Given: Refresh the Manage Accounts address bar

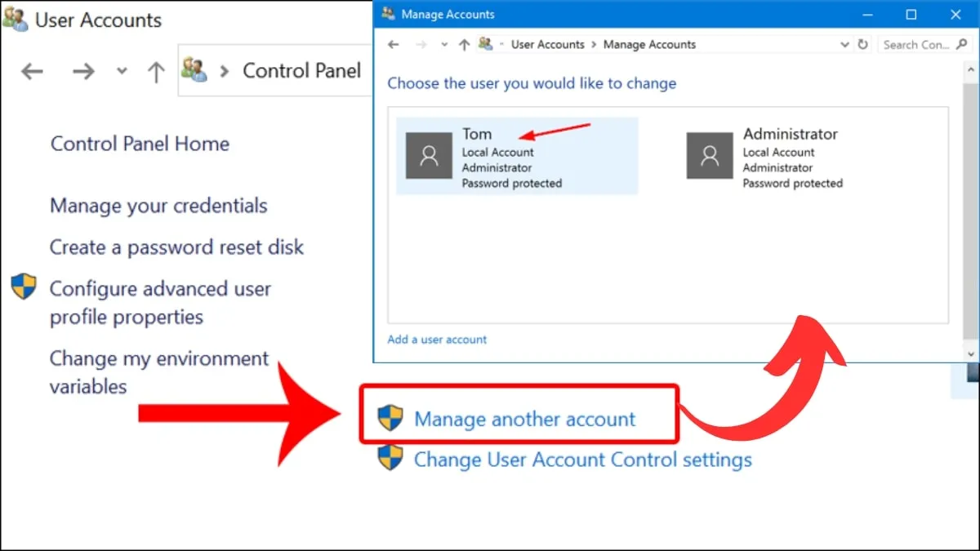Looking at the screenshot, I should click(863, 45).
